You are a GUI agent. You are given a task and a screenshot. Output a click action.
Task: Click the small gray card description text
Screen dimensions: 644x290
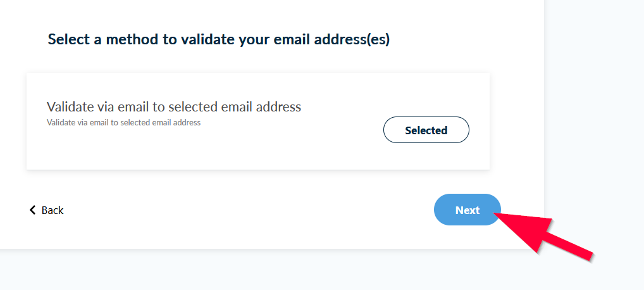pos(123,123)
